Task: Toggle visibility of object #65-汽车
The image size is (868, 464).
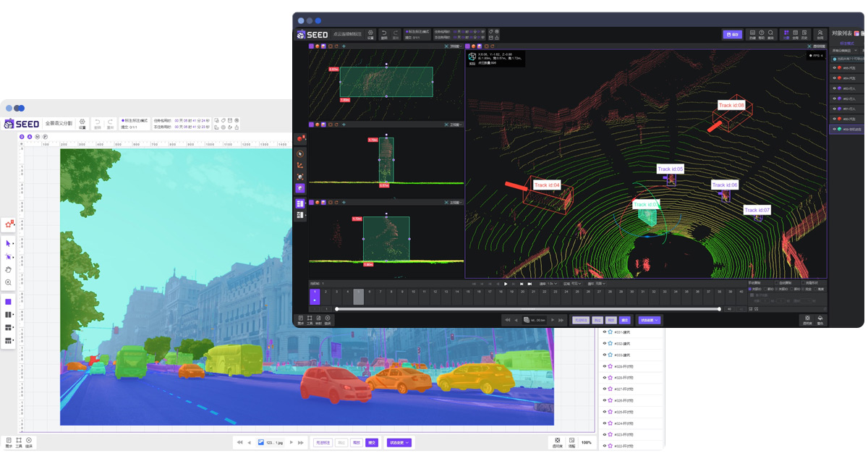Action: point(834,68)
